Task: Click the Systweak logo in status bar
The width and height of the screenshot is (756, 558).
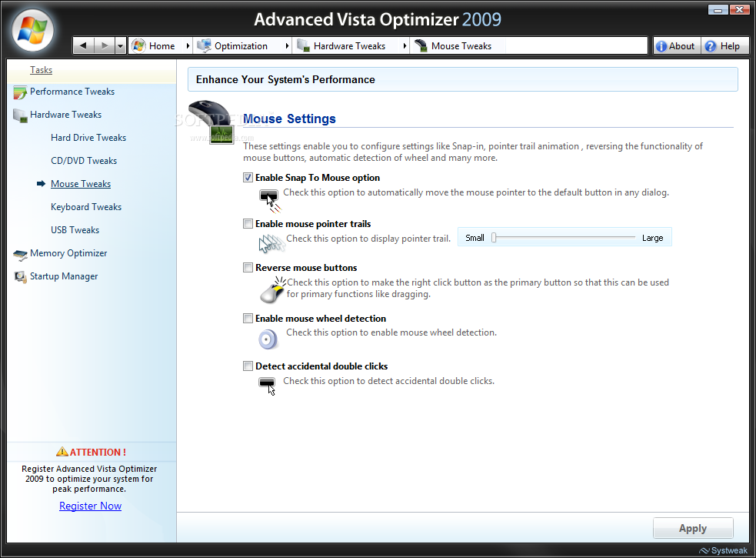Action: (723, 551)
